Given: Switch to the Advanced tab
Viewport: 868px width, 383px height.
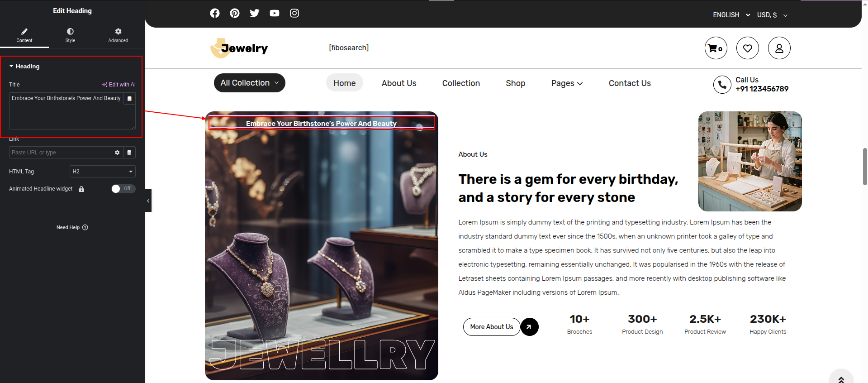Looking at the screenshot, I should (x=118, y=35).
